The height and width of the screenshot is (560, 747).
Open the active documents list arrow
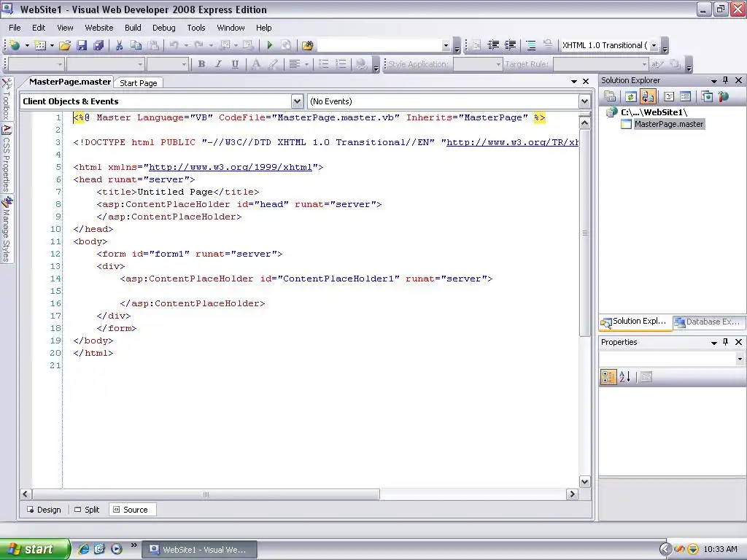tap(573, 82)
